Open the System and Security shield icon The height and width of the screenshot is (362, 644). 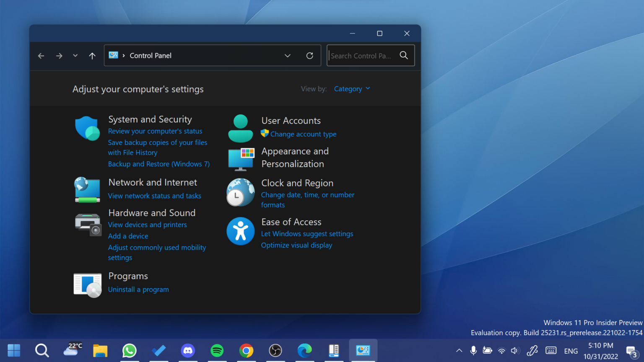87,128
